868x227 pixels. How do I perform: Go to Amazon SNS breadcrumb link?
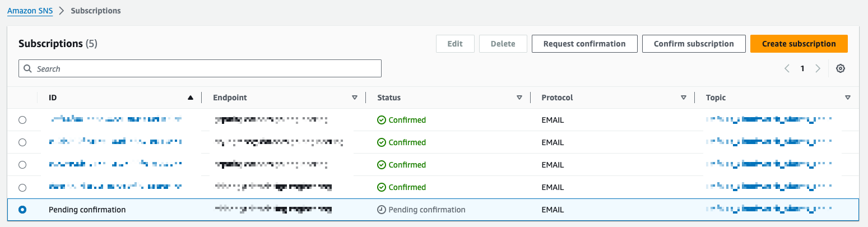tap(30, 11)
